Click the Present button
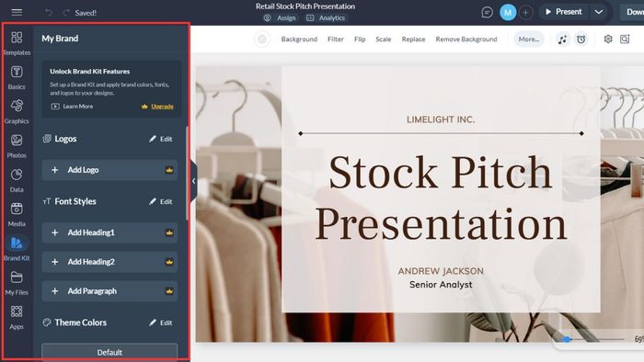The image size is (644, 362). (563, 12)
